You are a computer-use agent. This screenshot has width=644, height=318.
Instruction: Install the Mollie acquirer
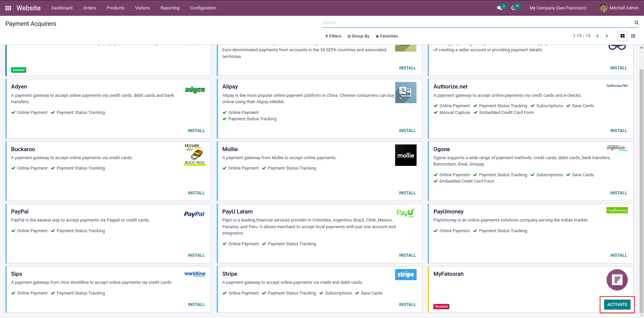[x=407, y=193]
